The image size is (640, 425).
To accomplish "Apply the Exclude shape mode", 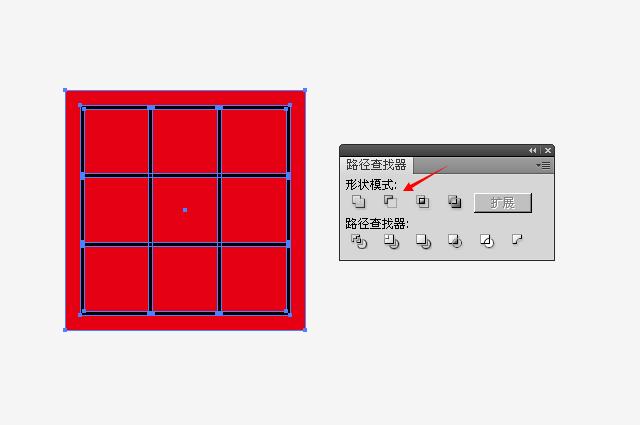I will click(454, 202).
